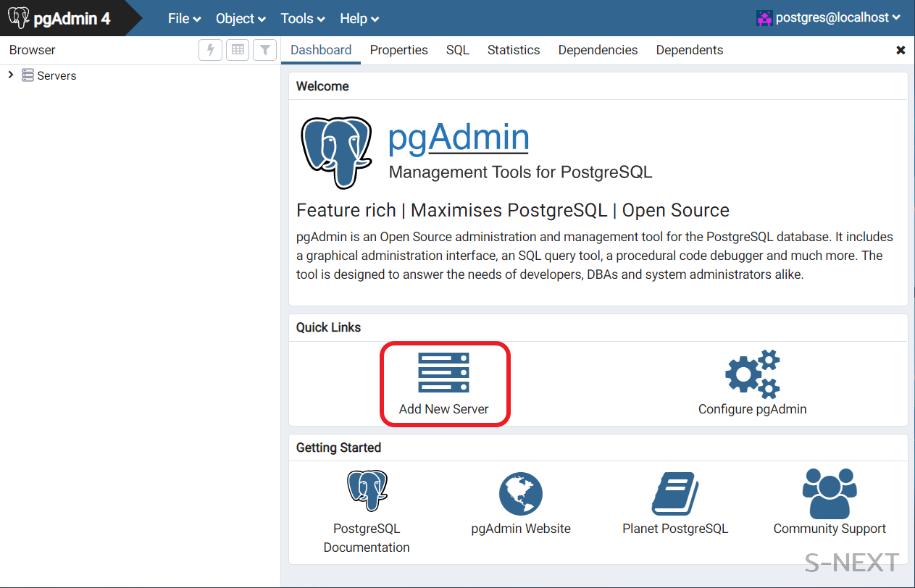Click the Management Tools for PostgreSQL subtitle
The width and height of the screenshot is (915, 588).
520,172
